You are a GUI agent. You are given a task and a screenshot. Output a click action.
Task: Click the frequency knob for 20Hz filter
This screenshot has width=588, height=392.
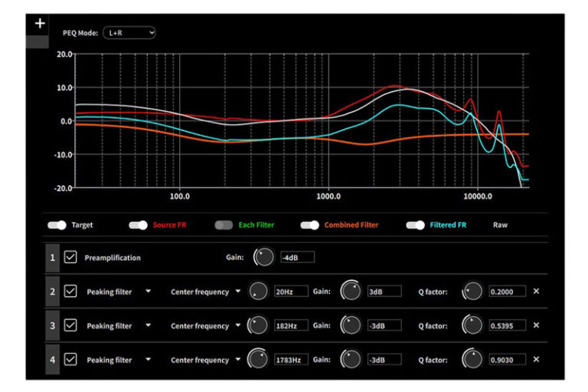[258, 292]
